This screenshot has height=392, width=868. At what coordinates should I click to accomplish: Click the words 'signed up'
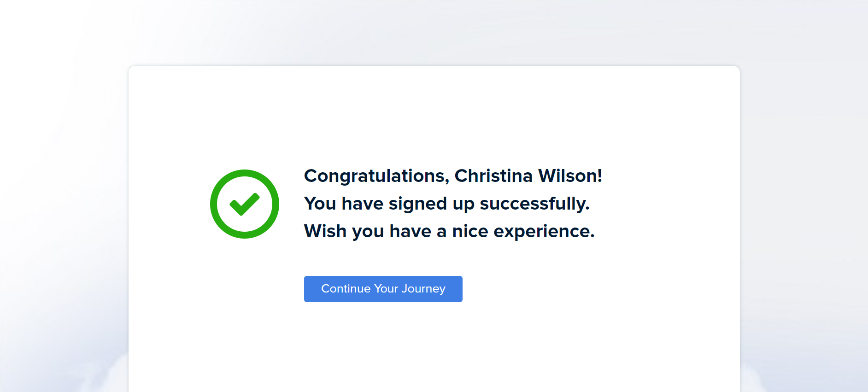431,204
